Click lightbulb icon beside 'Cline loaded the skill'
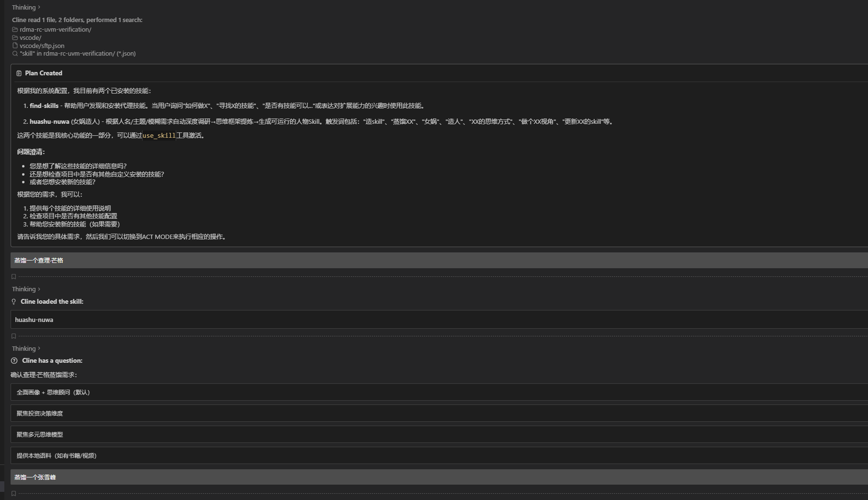This screenshot has width=868, height=500. pos(14,301)
